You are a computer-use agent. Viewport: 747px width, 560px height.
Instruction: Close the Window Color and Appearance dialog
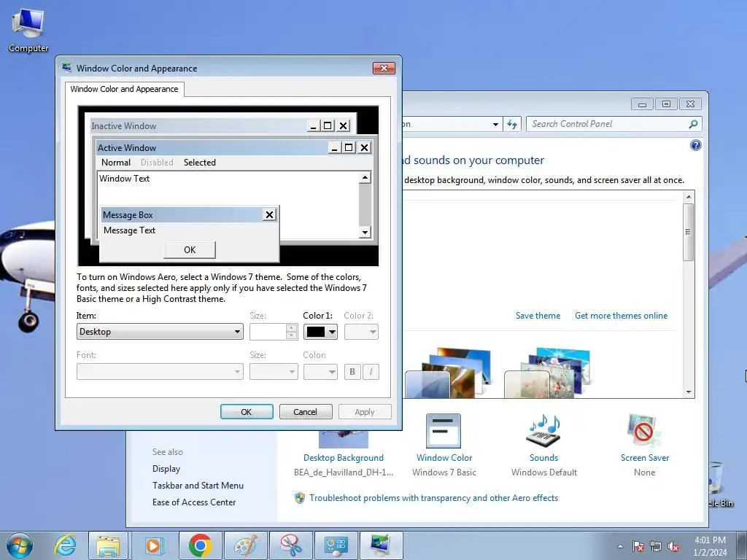point(384,68)
